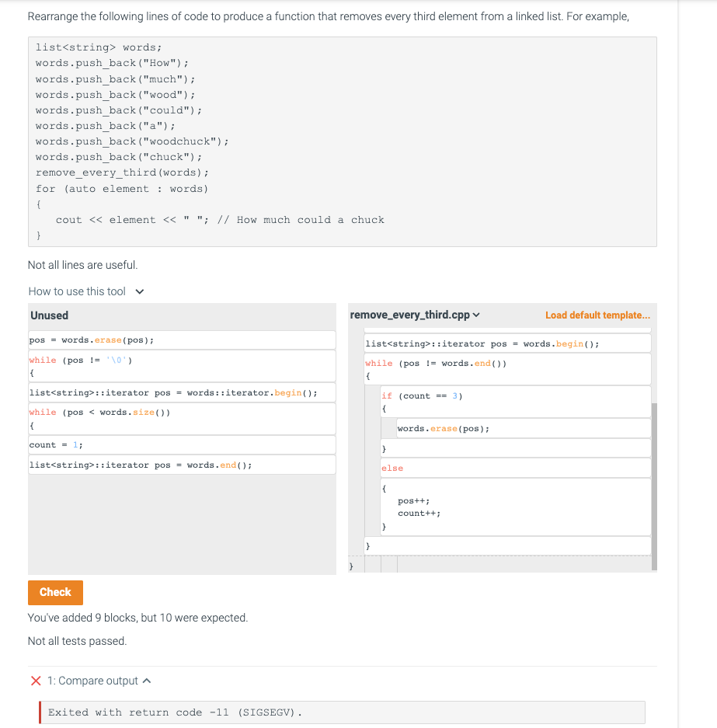Click the Unused panel heading
This screenshot has width=717, height=728.
pyautogui.click(x=49, y=315)
